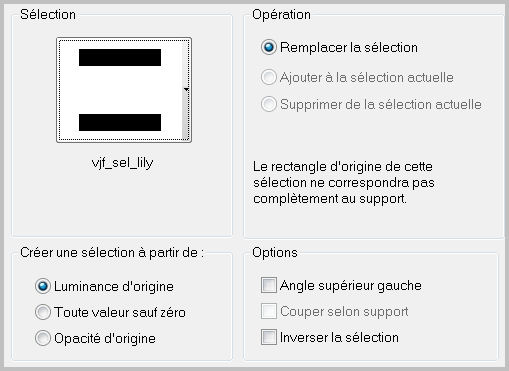Click the Sélection group title
This screenshot has height=371, width=509.
click(48, 15)
